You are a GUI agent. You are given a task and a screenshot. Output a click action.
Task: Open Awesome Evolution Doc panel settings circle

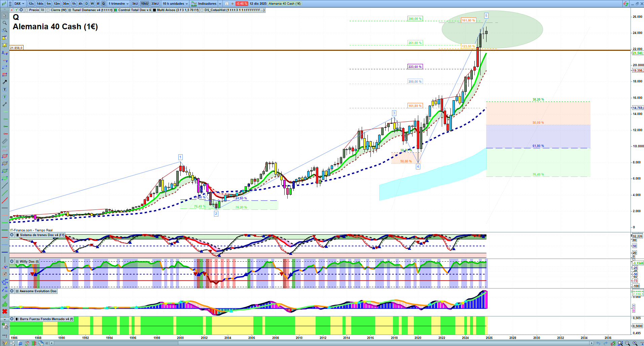(x=12, y=291)
